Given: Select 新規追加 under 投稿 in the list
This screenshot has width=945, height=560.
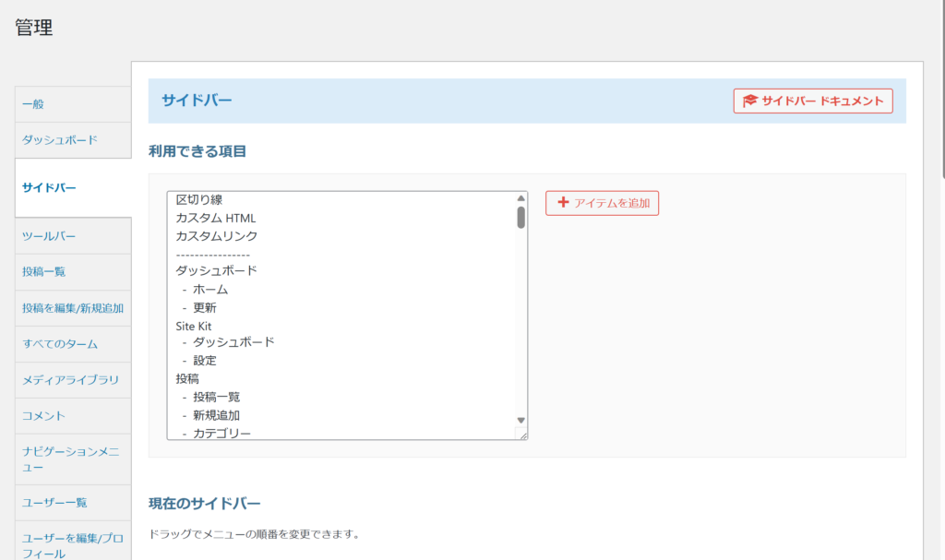Looking at the screenshot, I should (x=216, y=415).
